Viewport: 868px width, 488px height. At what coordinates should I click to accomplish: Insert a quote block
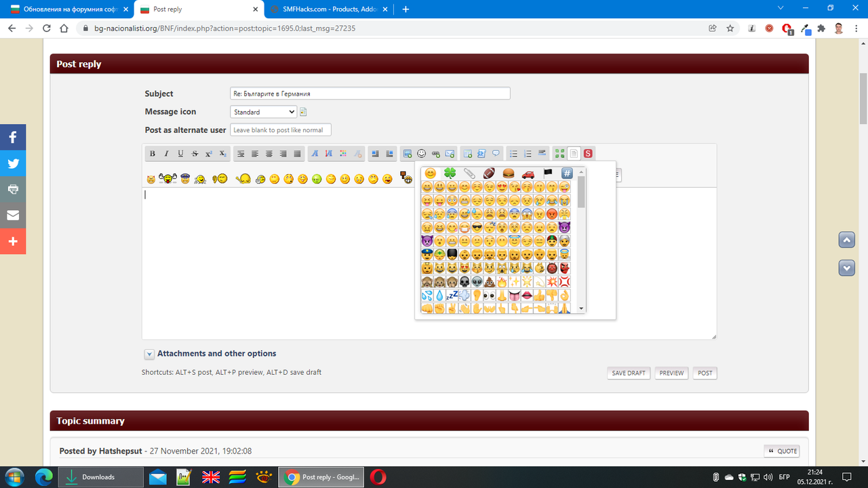(496, 154)
